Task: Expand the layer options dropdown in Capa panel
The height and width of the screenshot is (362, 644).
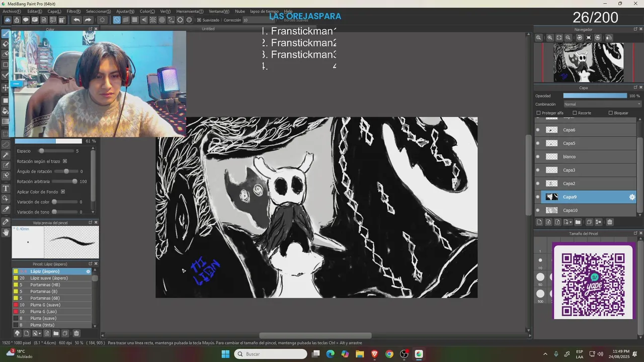Action: pyautogui.click(x=568, y=222)
